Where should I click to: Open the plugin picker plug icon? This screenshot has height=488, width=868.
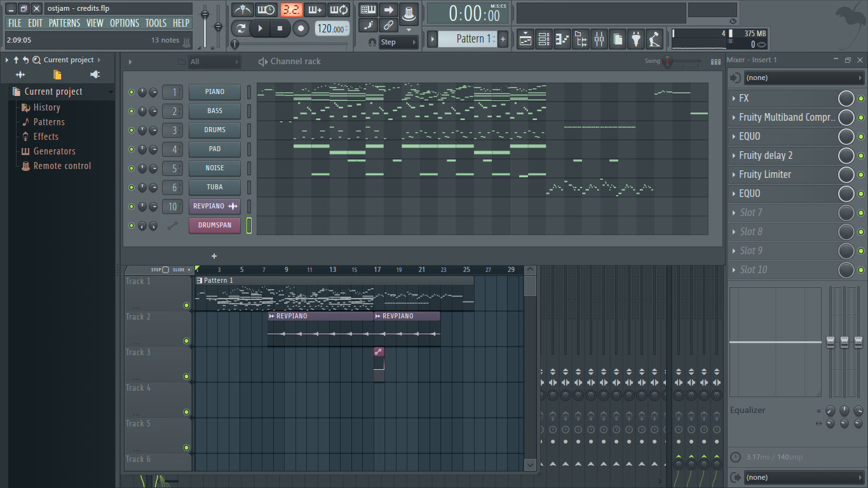click(636, 39)
